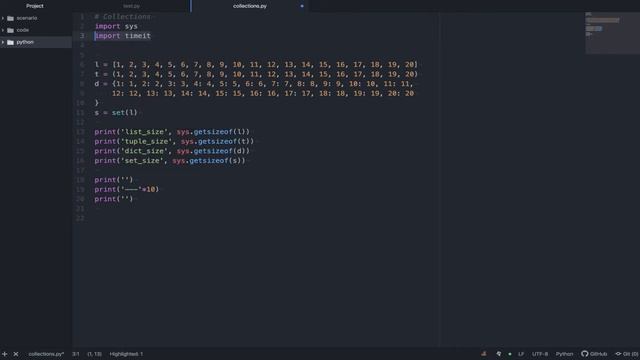The image size is (640, 360).
Task: Click the orange icon left of the LF indicator
Action: (484, 354)
